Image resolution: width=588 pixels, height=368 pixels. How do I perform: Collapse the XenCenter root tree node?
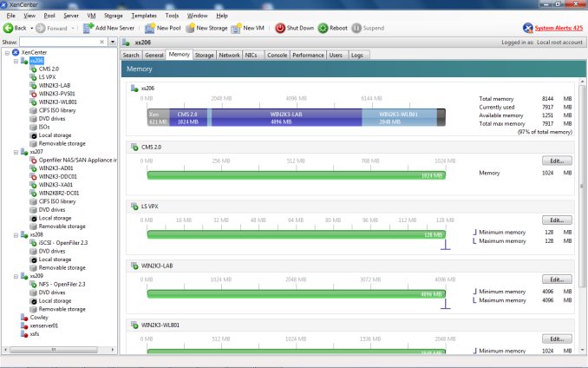[x=7, y=53]
